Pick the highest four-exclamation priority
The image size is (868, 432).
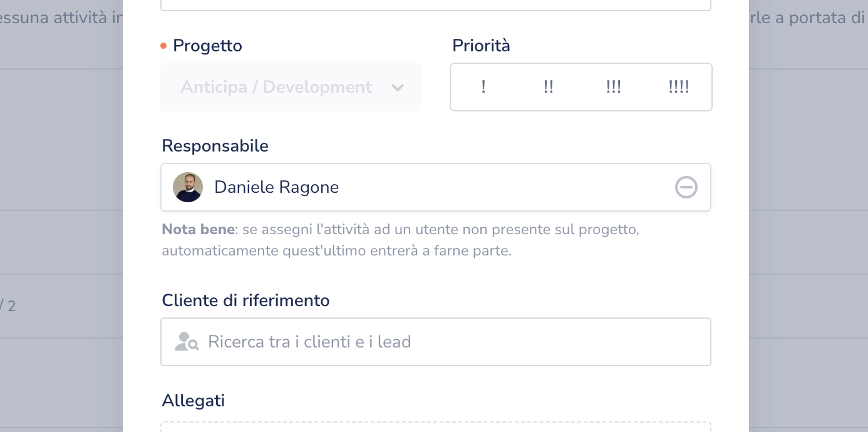(679, 87)
